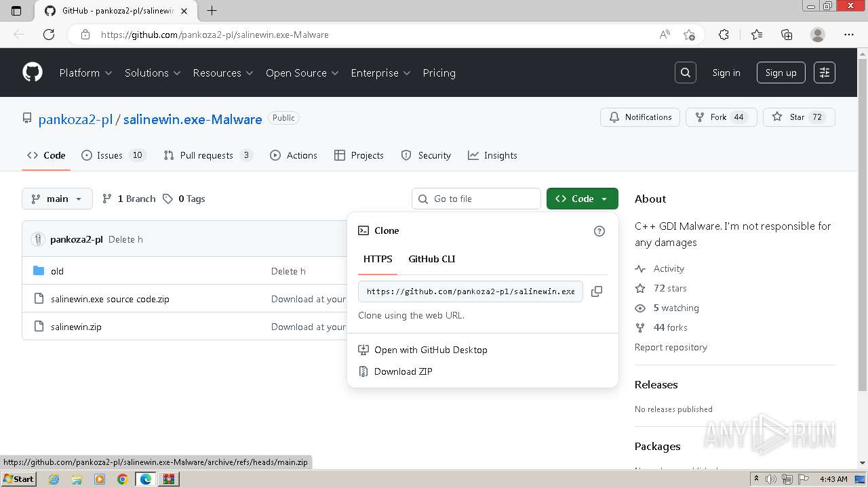Open the pankoza2-pl owner link
This screenshot has height=488, width=868.
pos(76,119)
